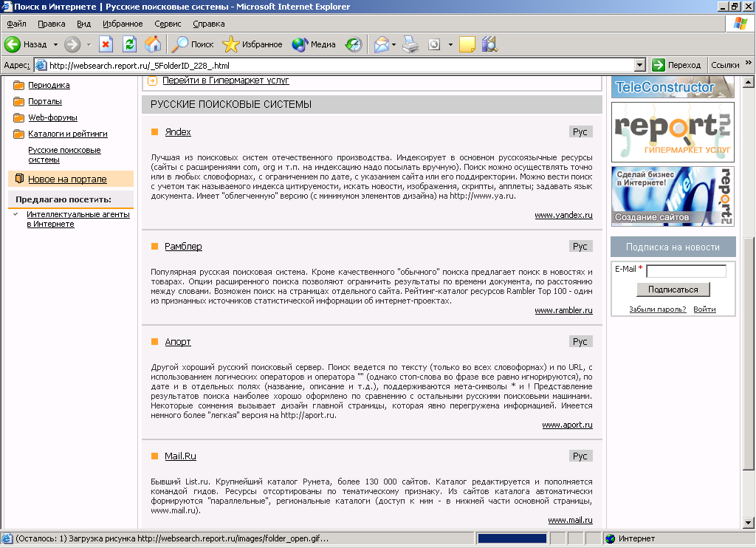The height and width of the screenshot is (548, 756).
Task: Refresh the page with green arrows icon
Action: click(x=129, y=44)
